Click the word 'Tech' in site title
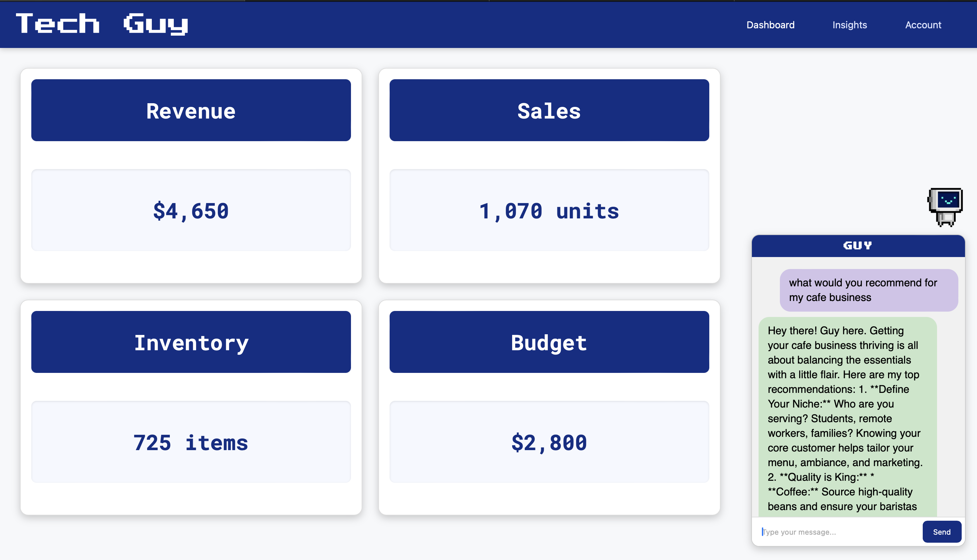Image resolution: width=977 pixels, height=560 pixels. tap(58, 24)
